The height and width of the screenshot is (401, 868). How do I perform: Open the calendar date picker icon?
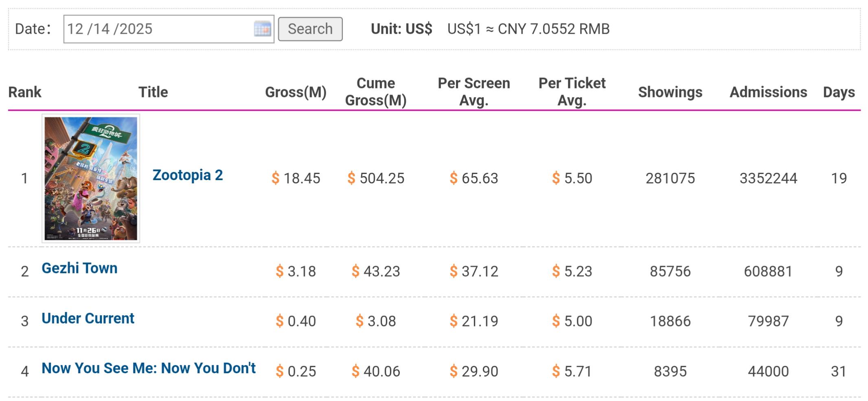[x=262, y=29]
